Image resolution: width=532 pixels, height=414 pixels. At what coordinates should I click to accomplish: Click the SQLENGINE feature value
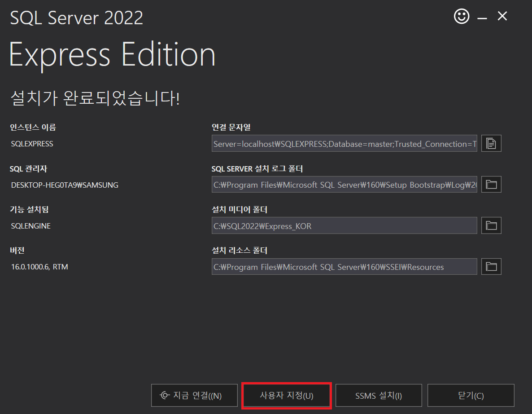coord(31,226)
